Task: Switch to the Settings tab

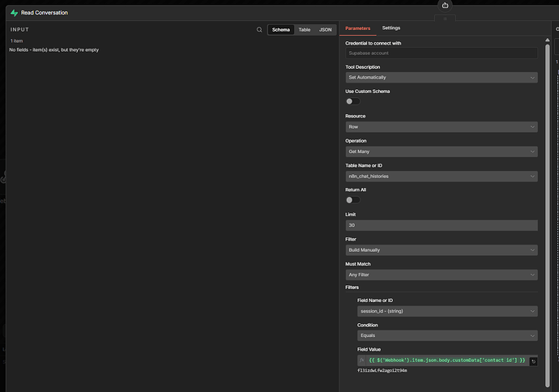Action: click(x=390, y=28)
